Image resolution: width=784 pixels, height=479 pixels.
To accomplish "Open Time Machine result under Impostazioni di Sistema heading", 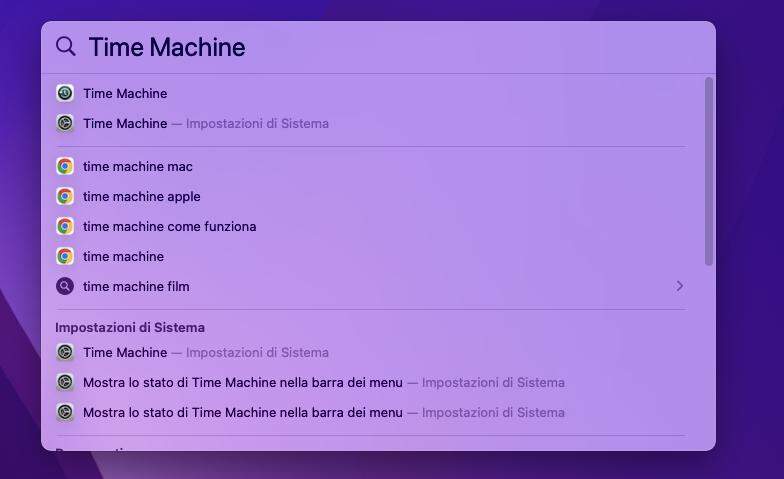I will point(206,352).
